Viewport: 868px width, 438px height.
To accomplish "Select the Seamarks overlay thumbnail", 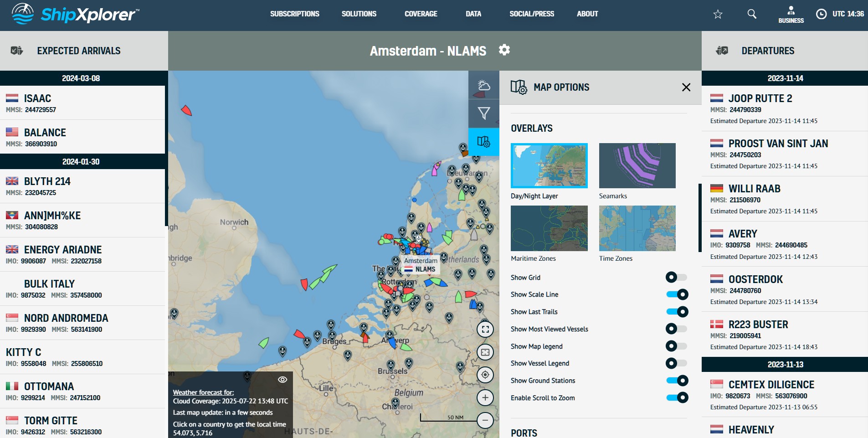I will coord(637,165).
